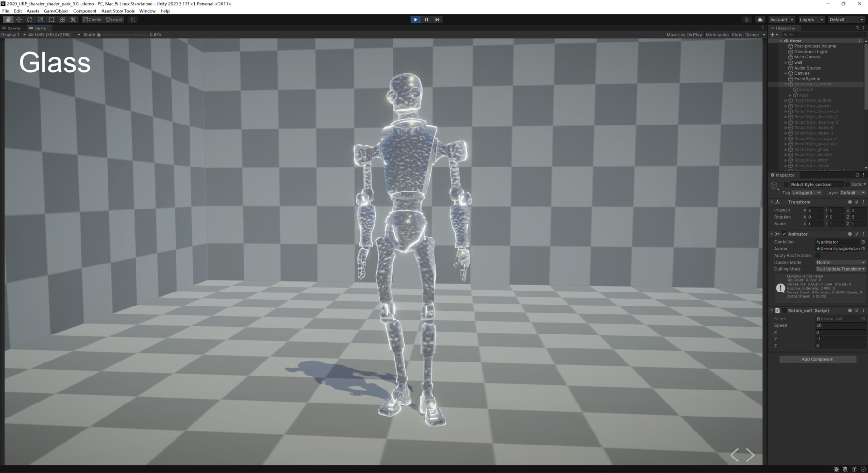Image resolution: width=868 pixels, height=473 pixels.
Task: Open collab sun icon near Account
Action: (746, 20)
